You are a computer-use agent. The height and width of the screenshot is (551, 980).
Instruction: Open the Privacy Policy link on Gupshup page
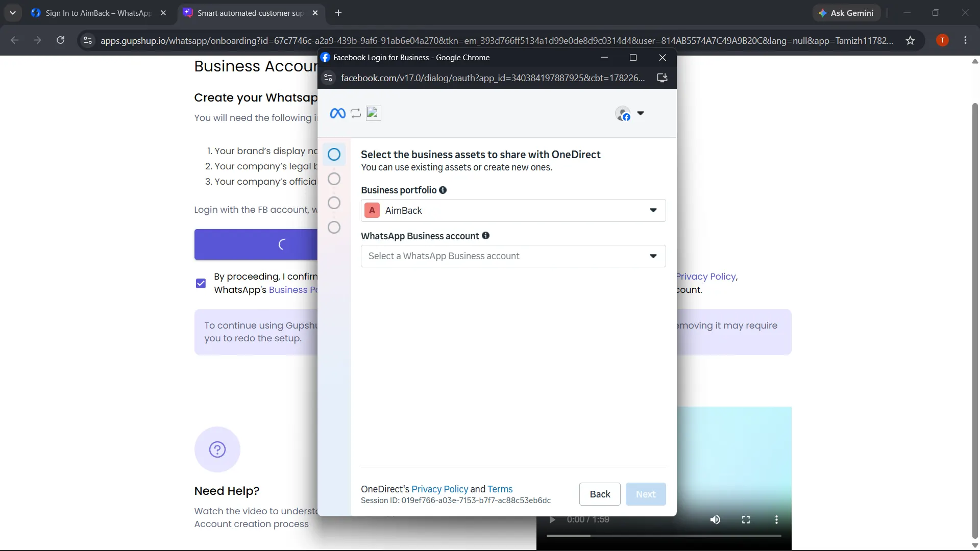[706, 277]
